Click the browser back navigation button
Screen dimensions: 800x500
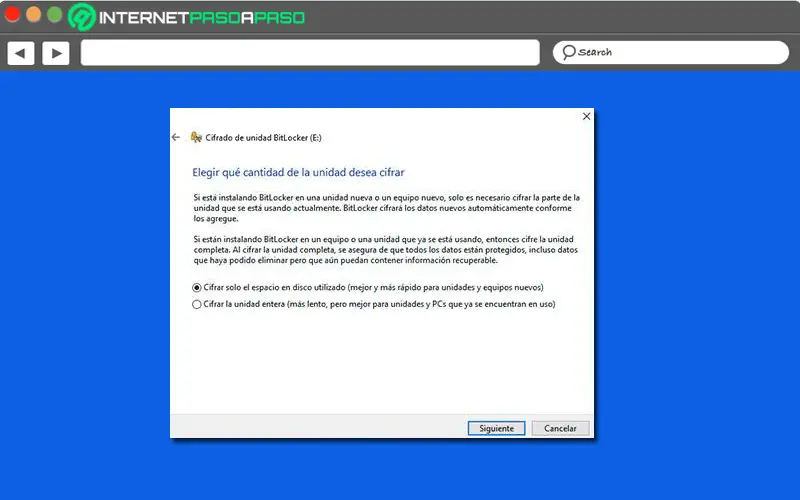(x=21, y=53)
